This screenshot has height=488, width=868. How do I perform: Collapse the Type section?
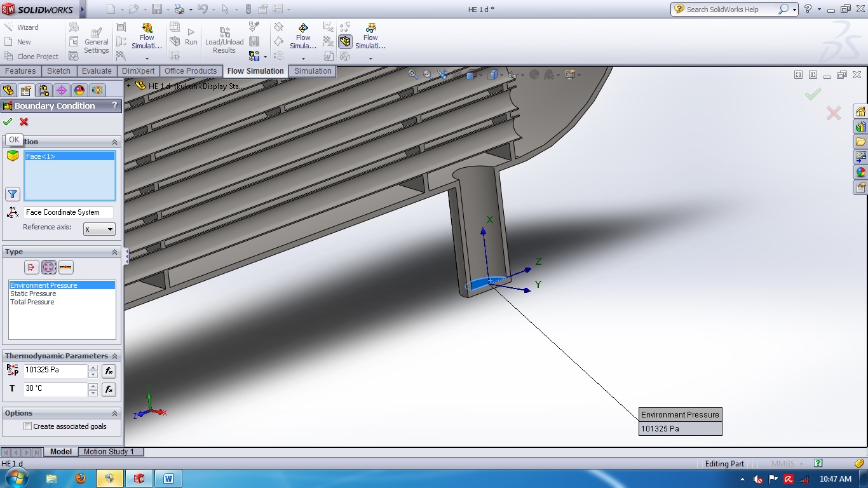point(115,252)
